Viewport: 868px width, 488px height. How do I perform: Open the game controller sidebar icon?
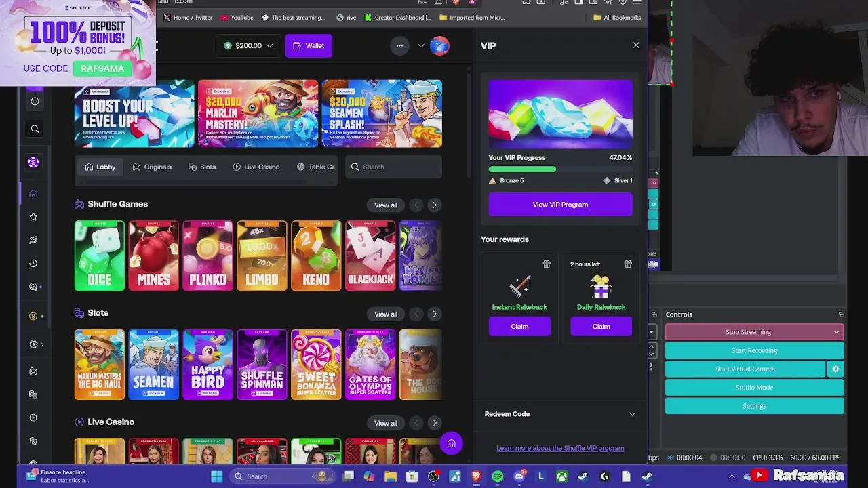(33, 371)
